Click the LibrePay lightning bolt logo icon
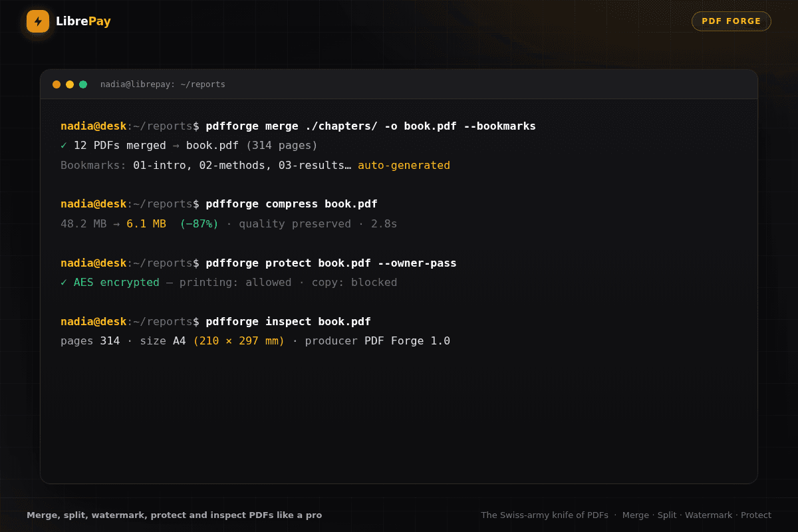Image resolution: width=798 pixels, height=532 pixels. (38, 21)
